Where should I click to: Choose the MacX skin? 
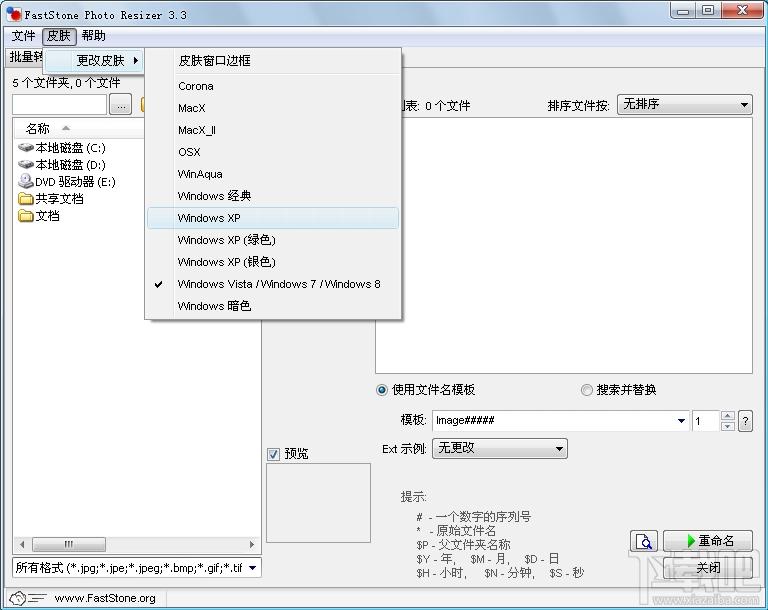pyautogui.click(x=273, y=108)
